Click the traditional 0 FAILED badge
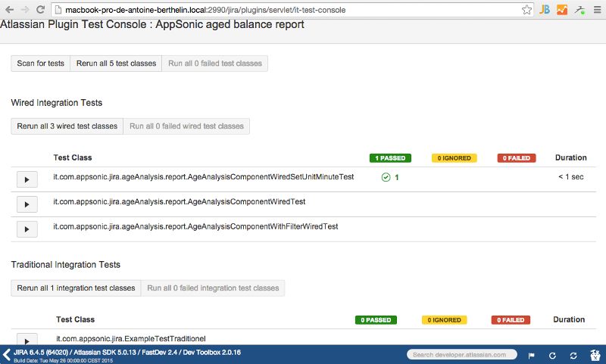The height and width of the screenshot is (364, 606). click(x=511, y=320)
